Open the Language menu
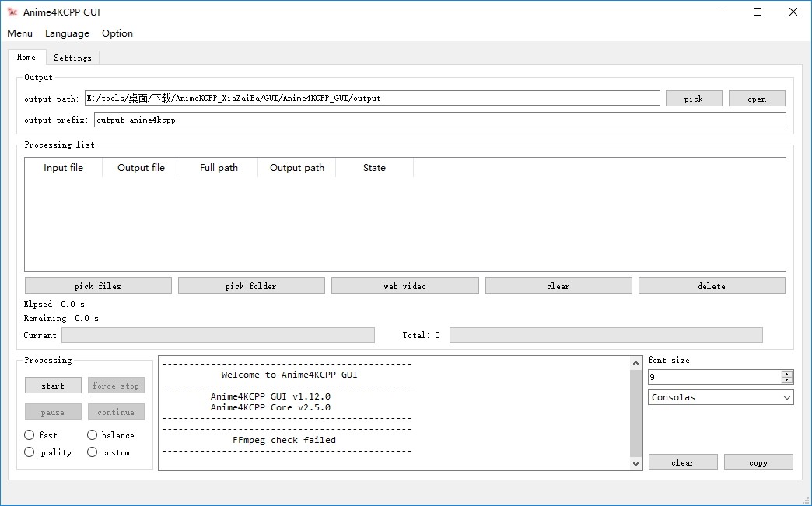The image size is (812, 506). (x=68, y=33)
